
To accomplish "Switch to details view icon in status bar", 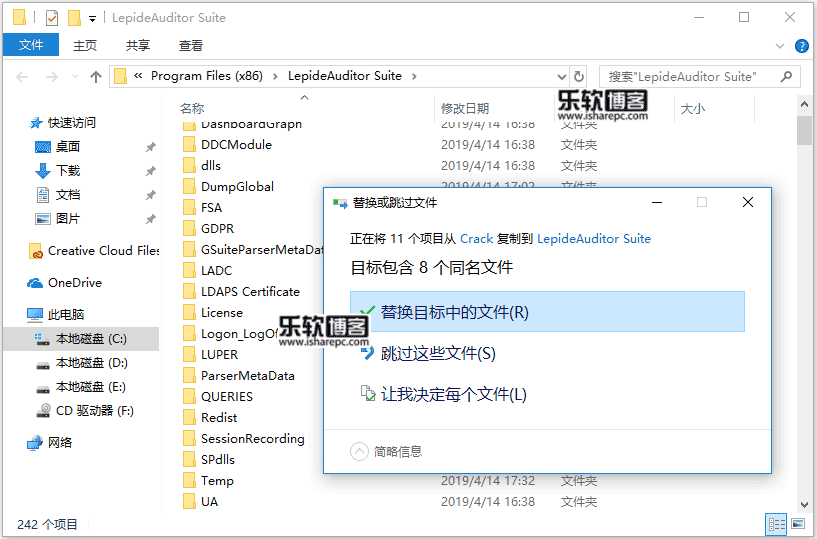I will (776, 524).
